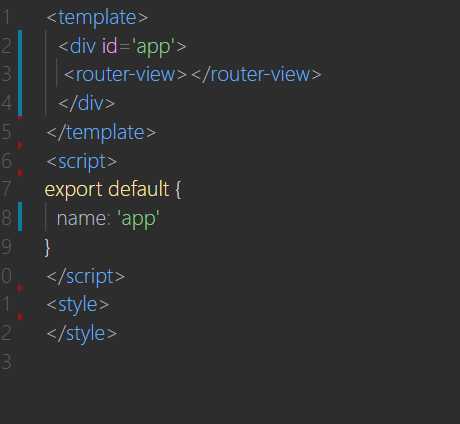Click the opening router-view tag
The width and height of the screenshot is (460, 424).
click(125, 74)
